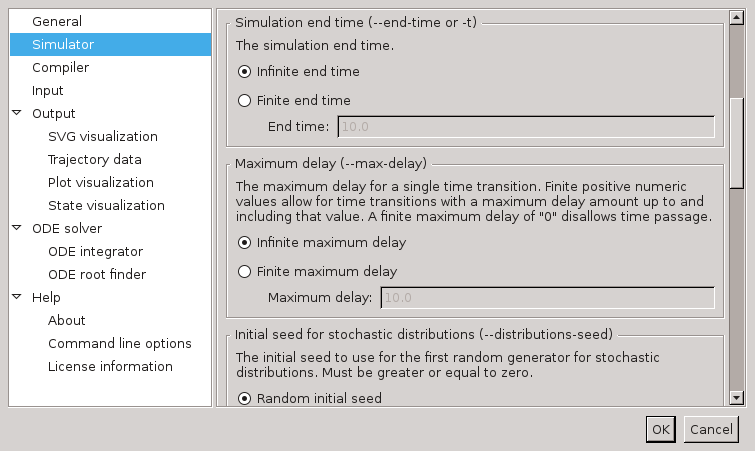Select Finite end time option

pyautogui.click(x=245, y=100)
